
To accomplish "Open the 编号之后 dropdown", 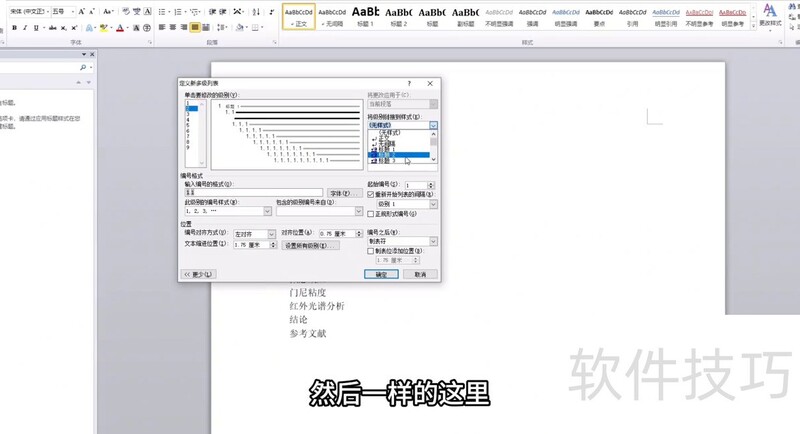I will [x=433, y=241].
